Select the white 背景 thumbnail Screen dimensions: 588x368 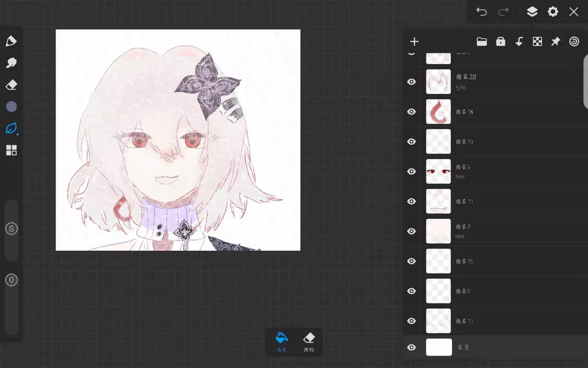(x=439, y=347)
